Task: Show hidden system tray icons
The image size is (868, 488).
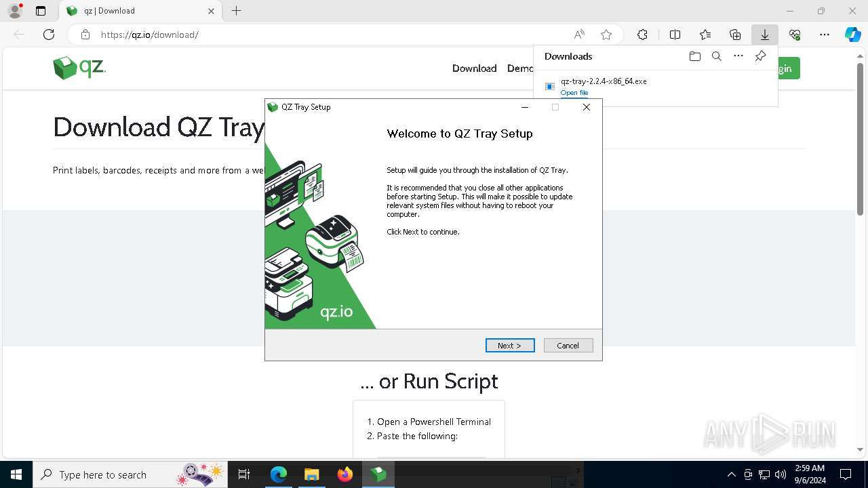Action: 731,474
